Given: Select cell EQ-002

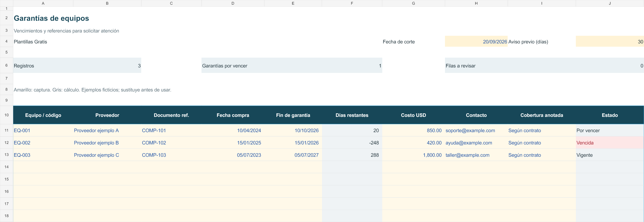Looking at the screenshot, I should pos(43,143).
